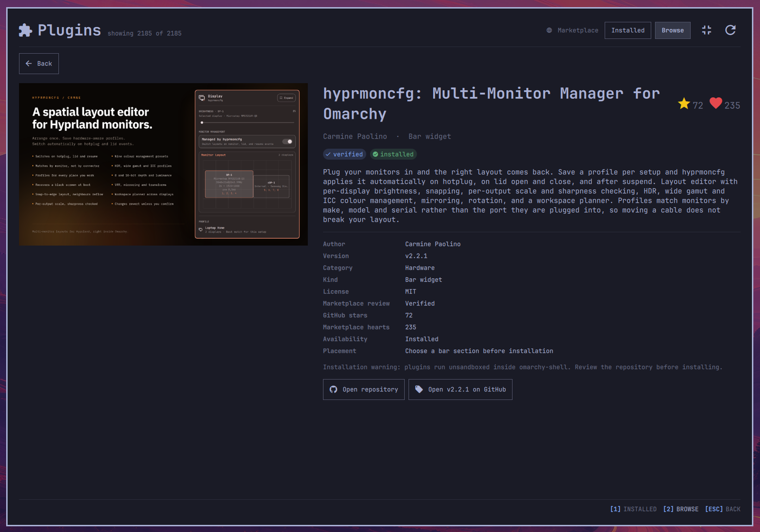Click the Availability value 'Installed'
This screenshot has width=760, height=532.
coord(422,339)
